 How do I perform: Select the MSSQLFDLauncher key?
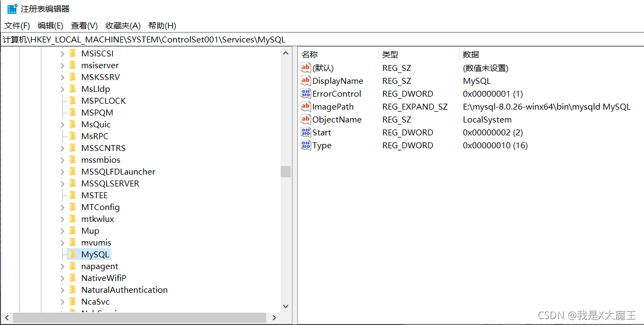coord(118,172)
